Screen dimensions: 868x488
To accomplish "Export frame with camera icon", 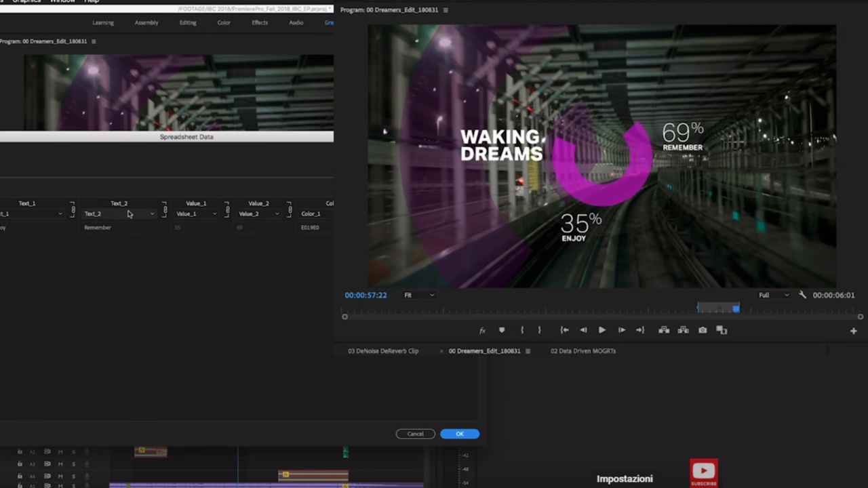I will pyautogui.click(x=703, y=330).
